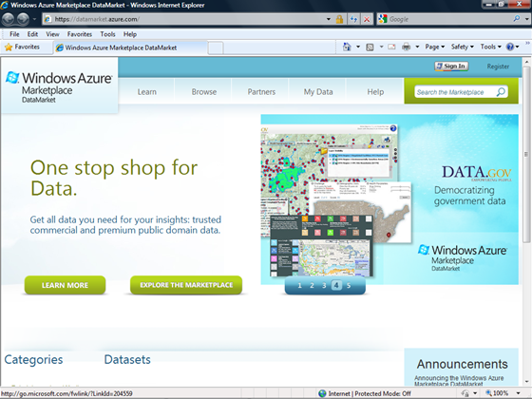Image resolution: width=532 pixels, height=399 pixels.
Task: Open the View menu
Action: (52, 34)
